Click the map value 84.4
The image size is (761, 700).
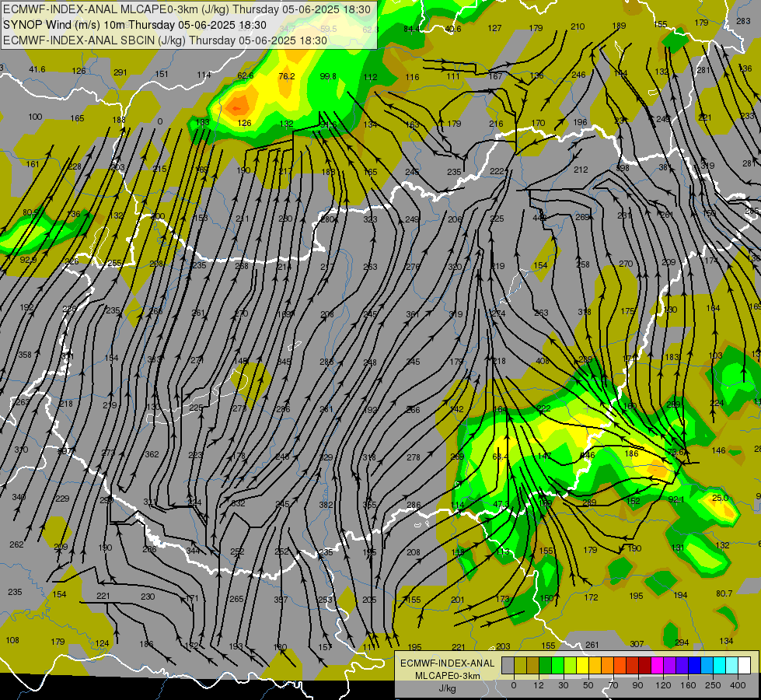[411, 29]
